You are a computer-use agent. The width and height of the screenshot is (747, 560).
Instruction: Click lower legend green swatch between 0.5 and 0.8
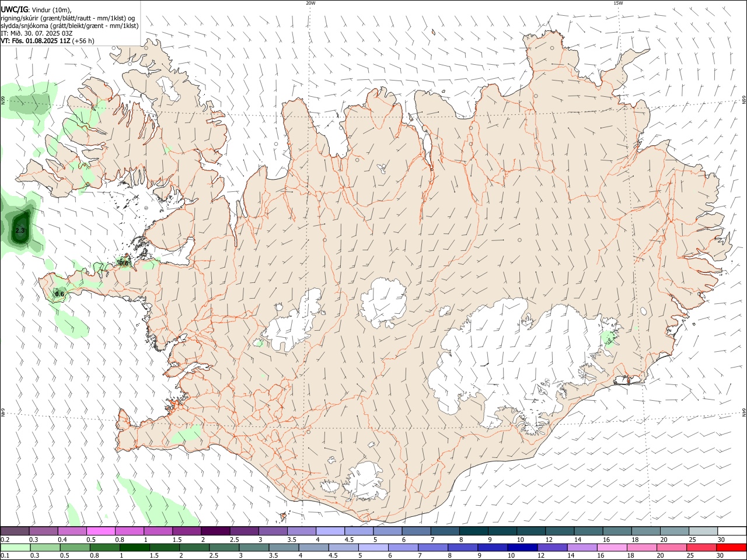point(75,547)
